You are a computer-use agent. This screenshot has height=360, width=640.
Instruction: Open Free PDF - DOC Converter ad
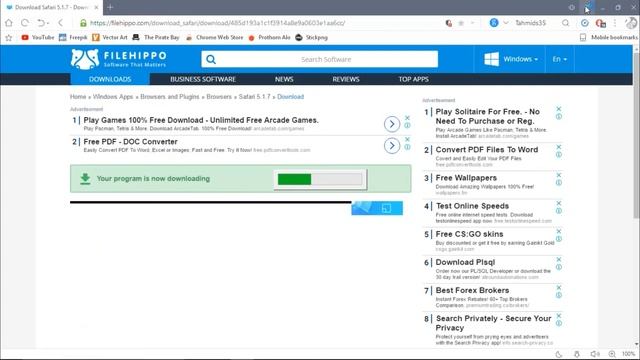(x=130, y=142)
